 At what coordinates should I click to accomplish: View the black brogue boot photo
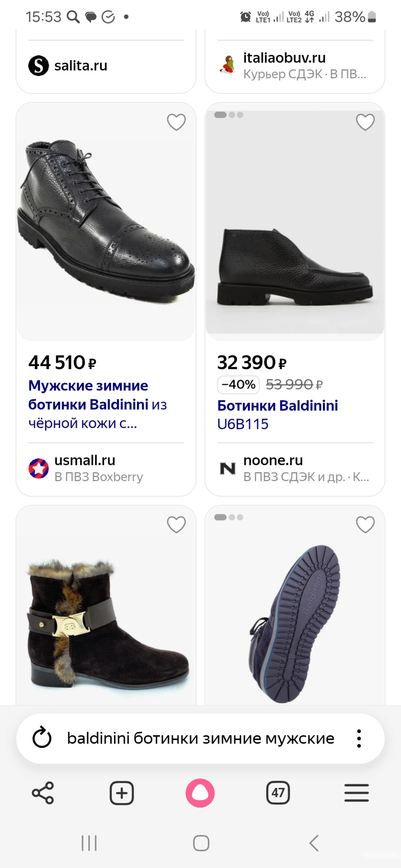tap(106, 222)
